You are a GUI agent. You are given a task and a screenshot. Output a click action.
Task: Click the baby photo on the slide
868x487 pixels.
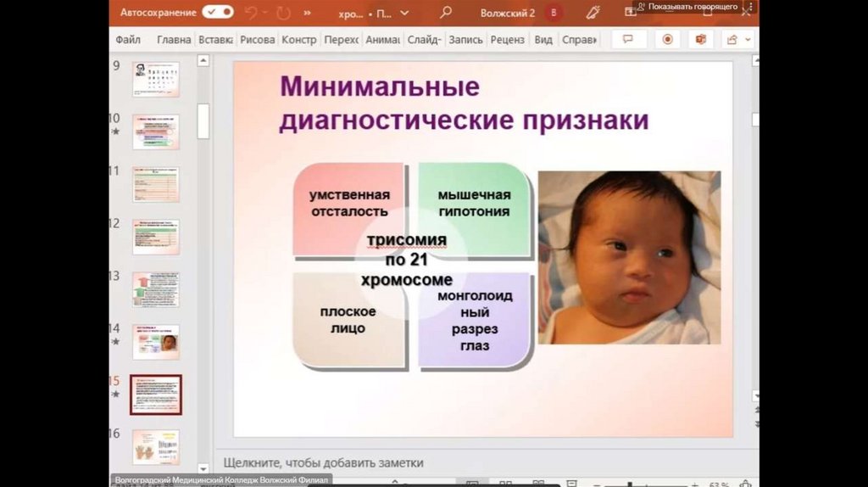pyautogui.click(x=630, y=258)
